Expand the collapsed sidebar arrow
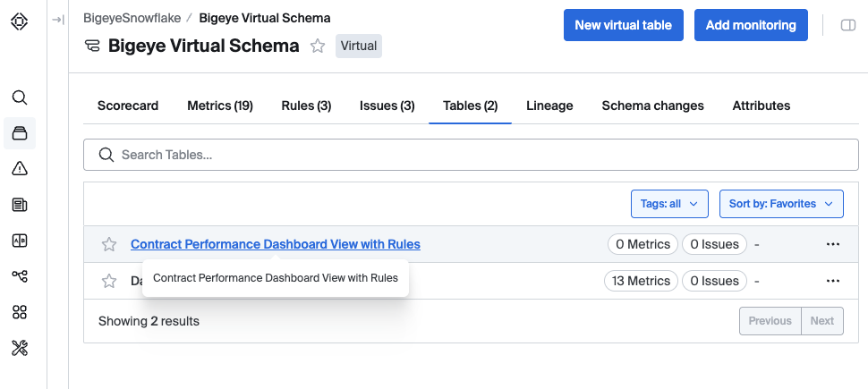This screenshot has width=868, height=389. click(x=58, y=20)
